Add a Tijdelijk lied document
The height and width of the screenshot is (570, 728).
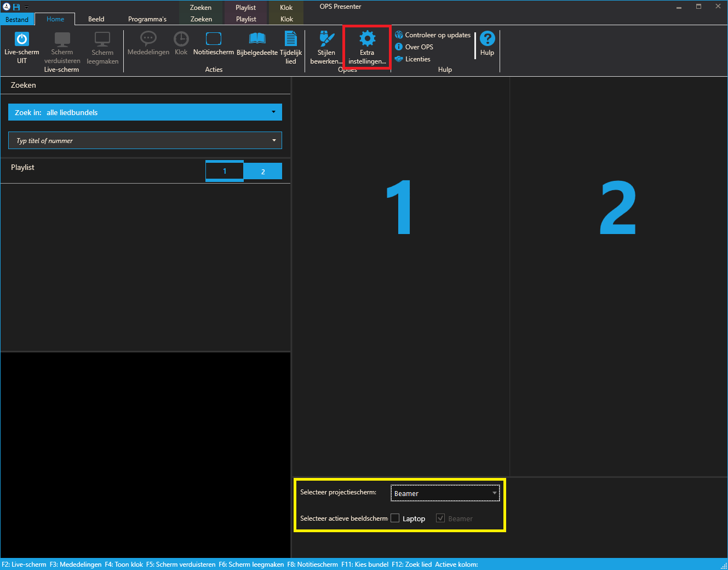(291, 38)
